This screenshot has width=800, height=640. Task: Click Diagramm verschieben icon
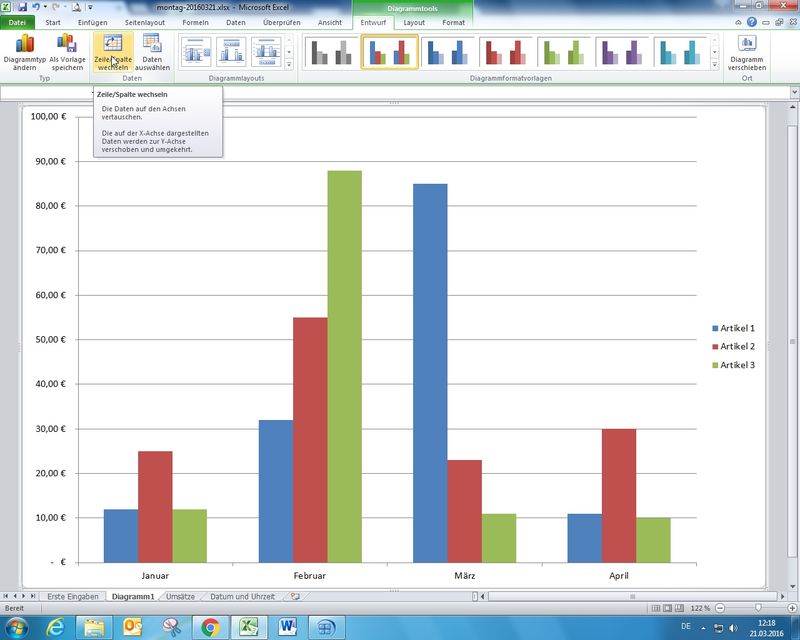click(x=747, y=44)
